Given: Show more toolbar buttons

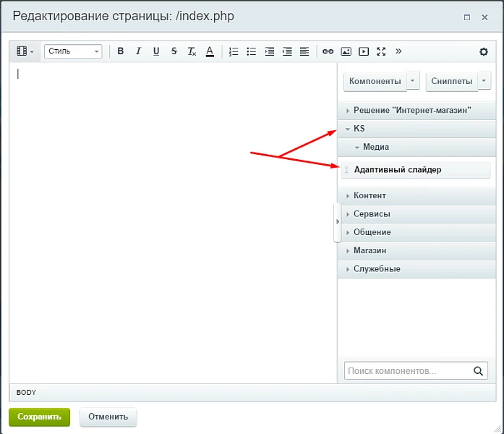Looking at the screenshot, I should click(398, 51).
